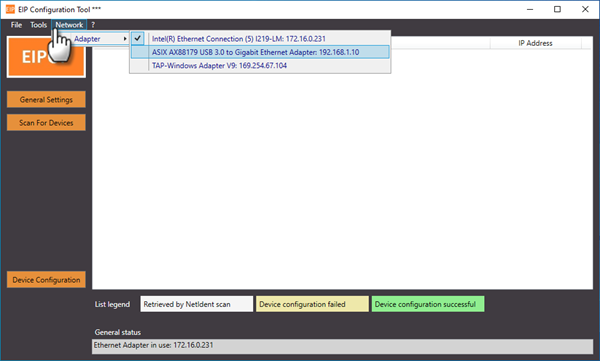Expand the Adapter submenu arrow

[x=125, y=39]
